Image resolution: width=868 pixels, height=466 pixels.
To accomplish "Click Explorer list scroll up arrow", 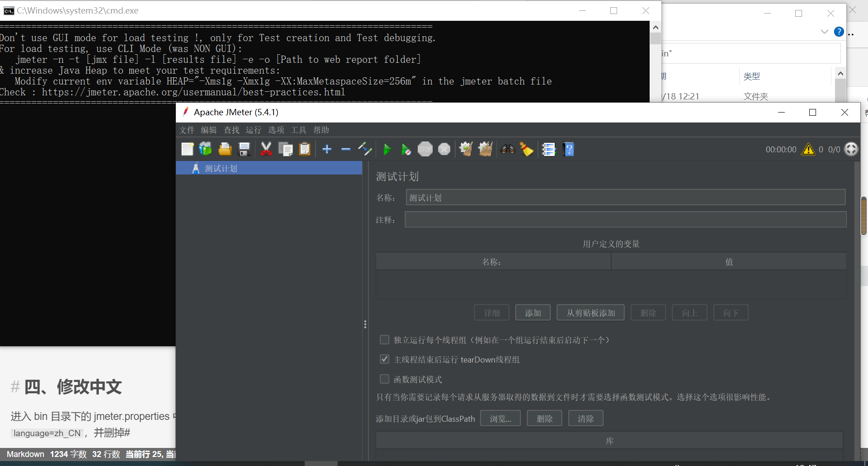I will point(840,73).
